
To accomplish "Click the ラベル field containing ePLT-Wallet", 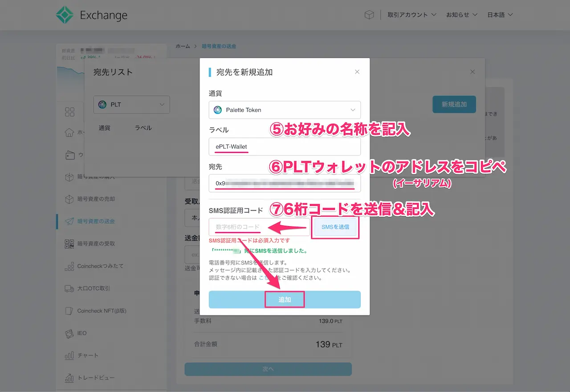I will [285, 147].
